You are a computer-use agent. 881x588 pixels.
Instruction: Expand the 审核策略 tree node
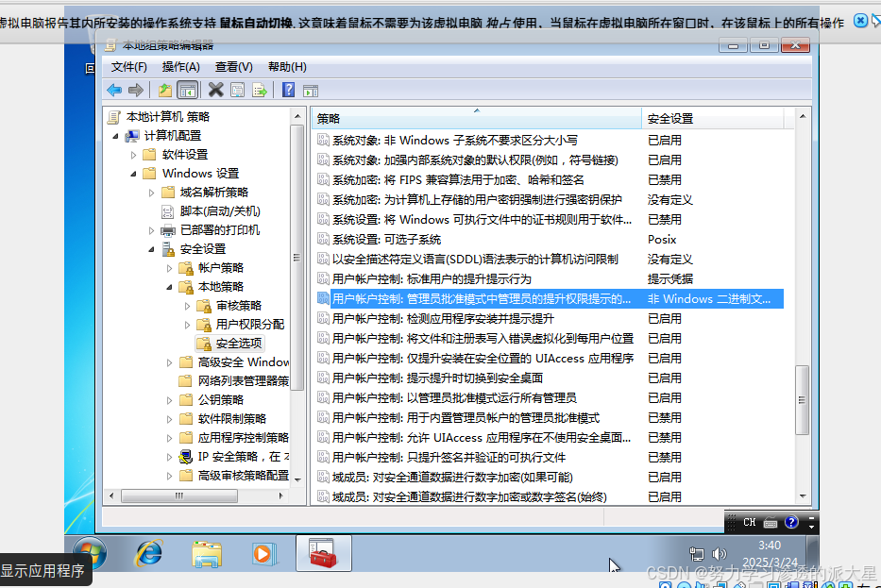point(188,306)
